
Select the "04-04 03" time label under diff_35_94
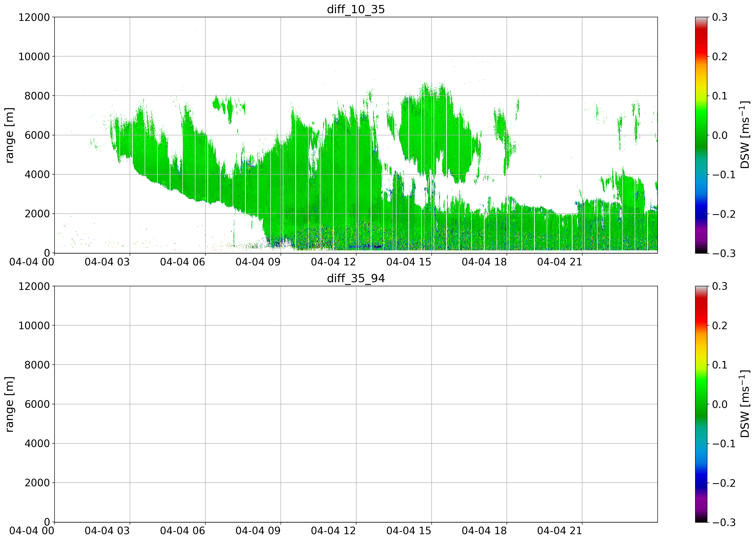point(107,531)
